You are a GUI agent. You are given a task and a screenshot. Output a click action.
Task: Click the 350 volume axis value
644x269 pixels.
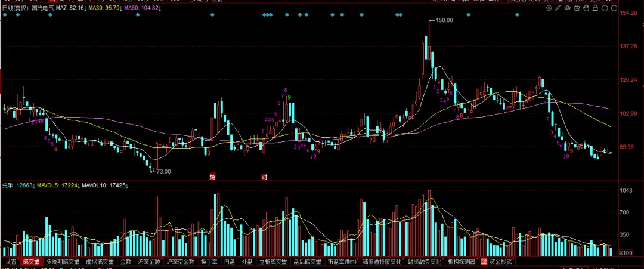[625, 234]
